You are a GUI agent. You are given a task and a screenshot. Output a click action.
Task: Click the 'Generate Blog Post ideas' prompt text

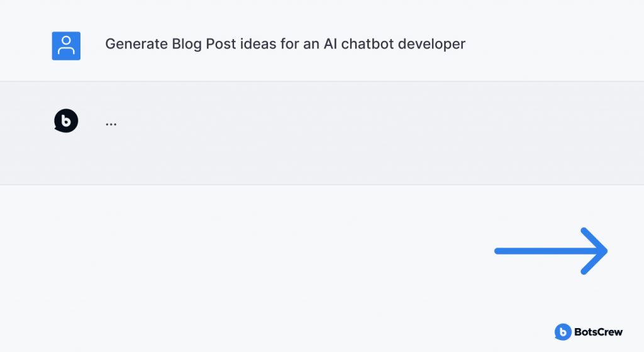coord(285,44)
